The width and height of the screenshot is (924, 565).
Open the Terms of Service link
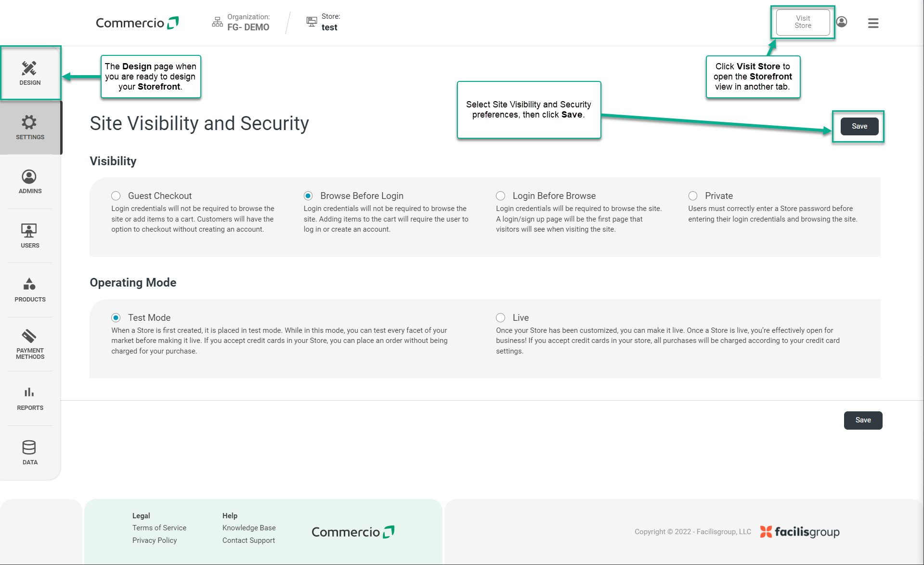pyautogui.click(x=159, y=528)
